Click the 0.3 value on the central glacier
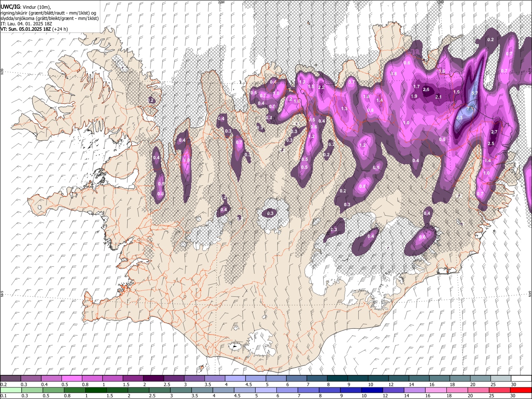Image resolution: width=532 pixels, height=399 pixels. [x=270, y=213]
